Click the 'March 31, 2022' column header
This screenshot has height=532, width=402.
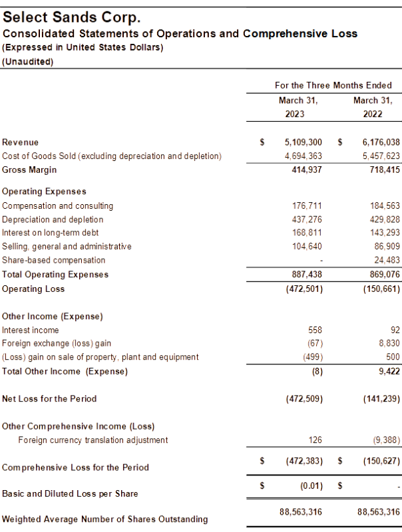[373, 107]
